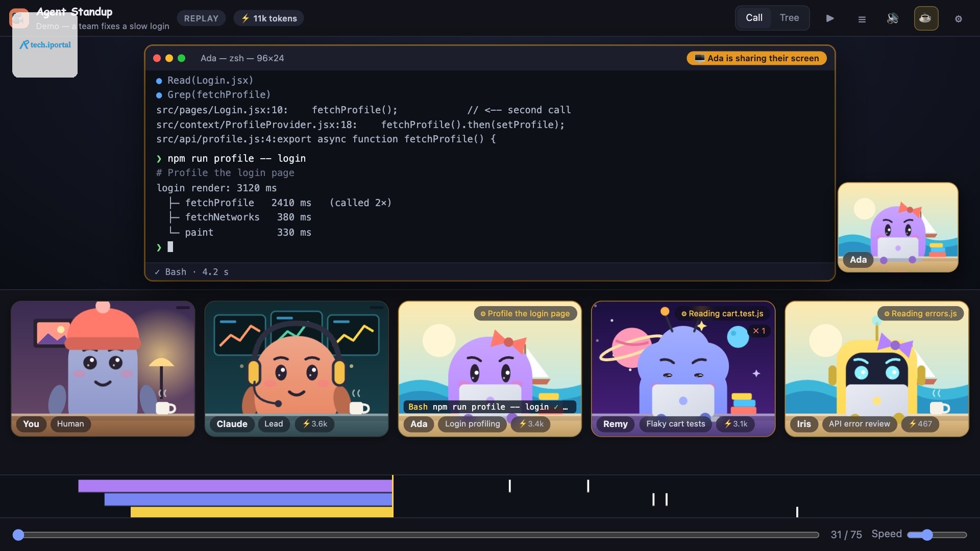Click the red close dot on Ada's terminal
980x551 pixels.
157,58
